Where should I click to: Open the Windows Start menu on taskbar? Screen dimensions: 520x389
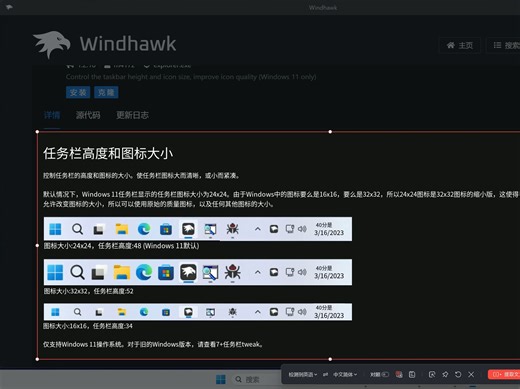[221, 379]
